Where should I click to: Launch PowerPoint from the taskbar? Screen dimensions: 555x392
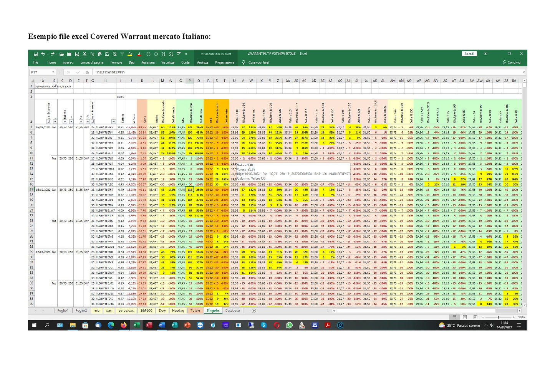tap(187, 325)
